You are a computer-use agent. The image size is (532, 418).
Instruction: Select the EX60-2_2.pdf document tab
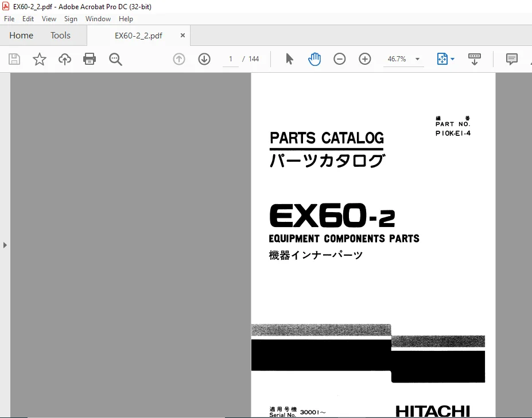click(x=138, y=36)
